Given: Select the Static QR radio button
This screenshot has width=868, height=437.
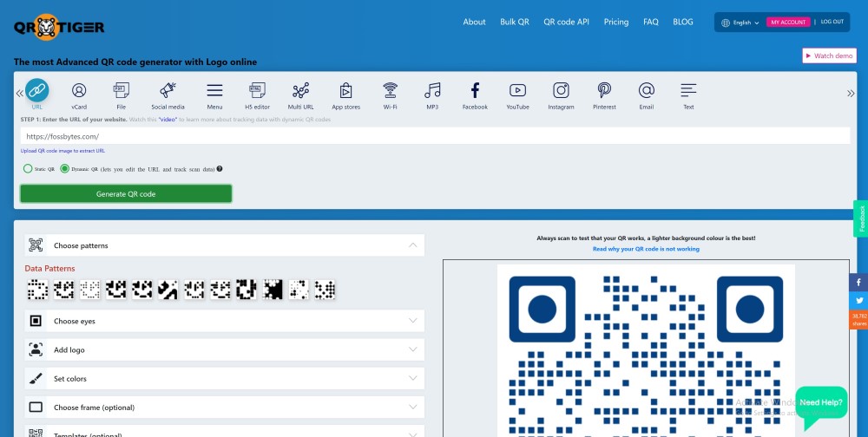Looking at the screenshot, I should click(28, 169).
